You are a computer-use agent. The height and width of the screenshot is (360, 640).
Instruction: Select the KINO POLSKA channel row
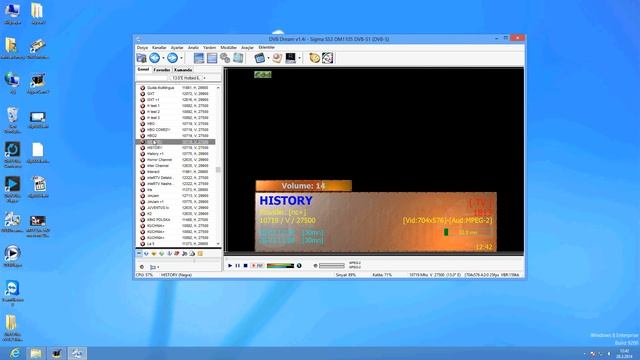tap(176, 220)
